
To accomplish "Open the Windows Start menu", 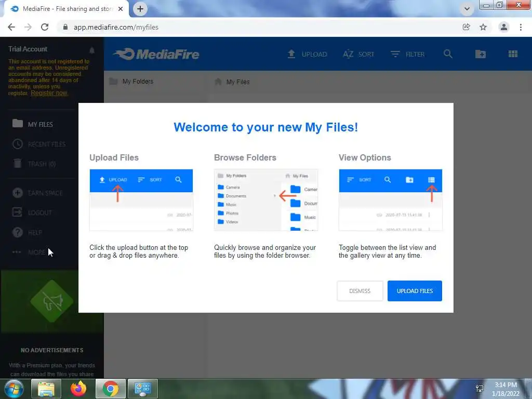I will [x=14, y=389].
